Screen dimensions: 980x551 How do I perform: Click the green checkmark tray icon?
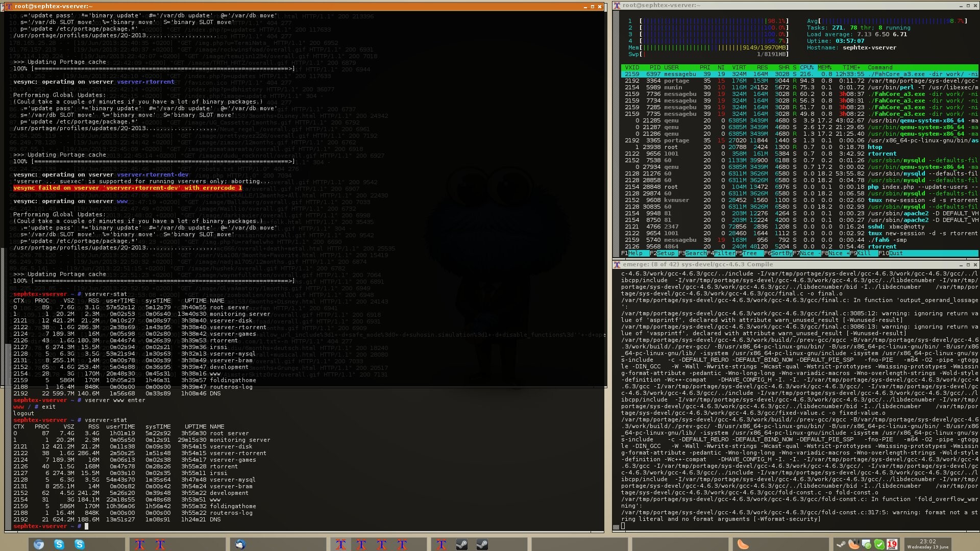click(879, 544)
